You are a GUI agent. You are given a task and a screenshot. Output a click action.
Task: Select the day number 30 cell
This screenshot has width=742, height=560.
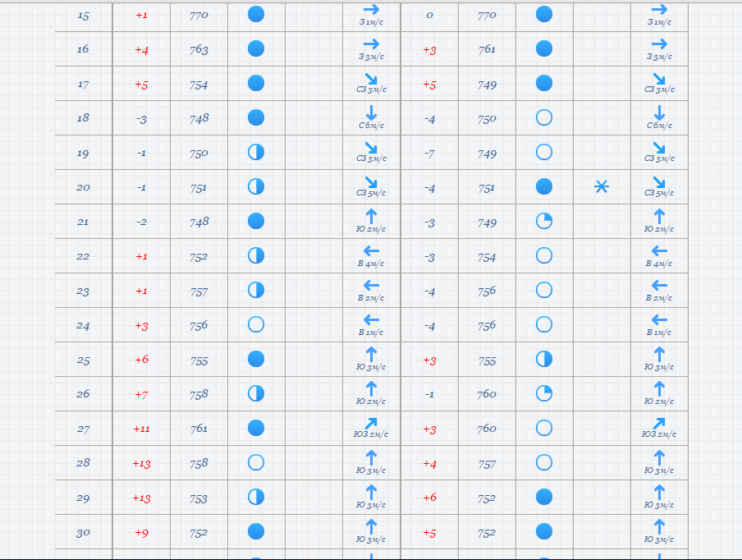(x=83, y=532)
